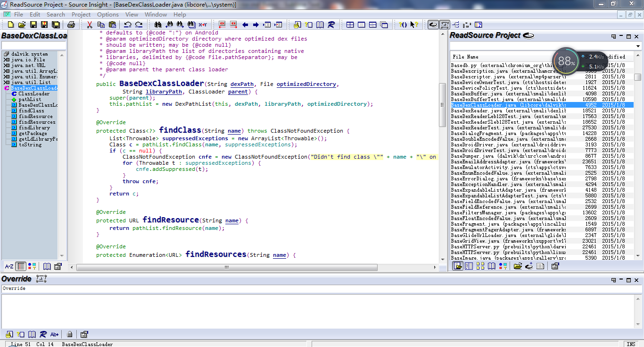Open the View menu
The height and width of the screenshot is (347, 644).
pos(132,15)
